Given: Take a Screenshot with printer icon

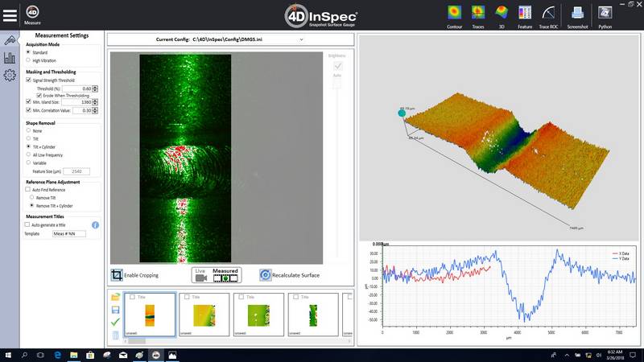Looking at the screenshot, I should pyautogui.click(x=577, y=17).
